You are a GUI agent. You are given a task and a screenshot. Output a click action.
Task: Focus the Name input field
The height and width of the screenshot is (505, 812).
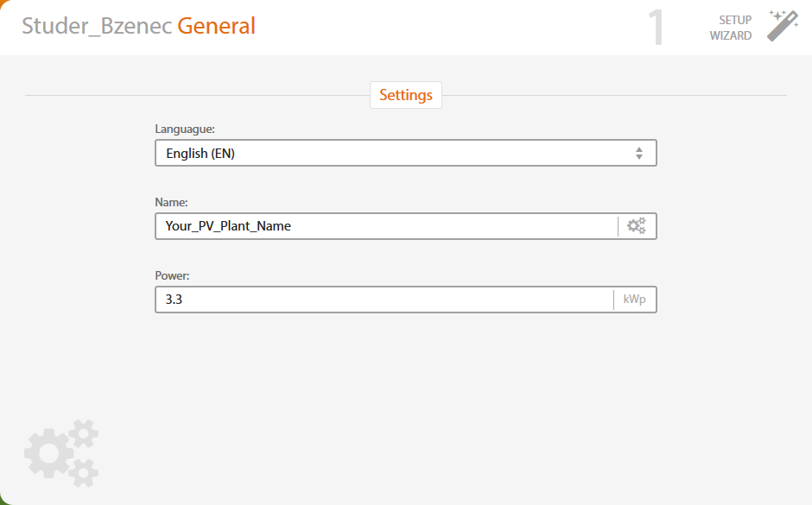[x=386, y=226]
